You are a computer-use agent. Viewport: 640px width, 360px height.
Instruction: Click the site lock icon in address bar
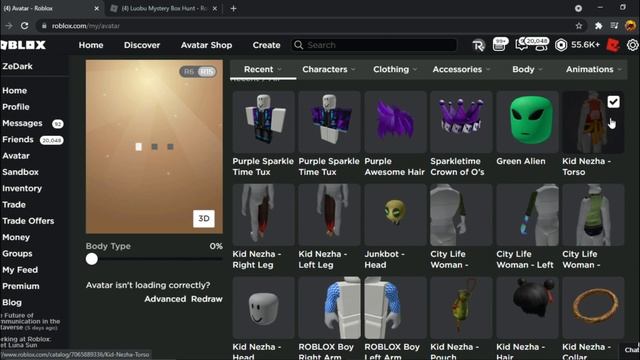pos(44,26)
